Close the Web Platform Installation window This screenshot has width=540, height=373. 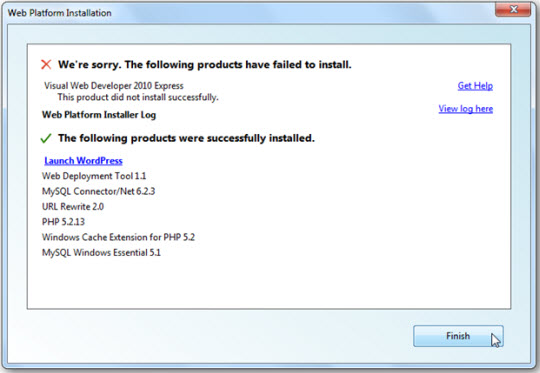pyautogui.click(x=513, y=9)
